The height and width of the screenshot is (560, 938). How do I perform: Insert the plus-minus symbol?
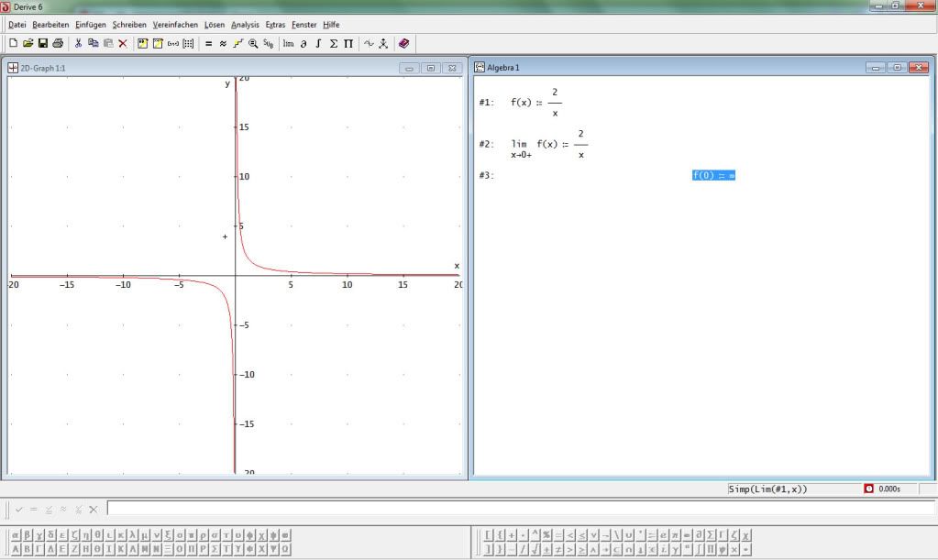[546, 549]
